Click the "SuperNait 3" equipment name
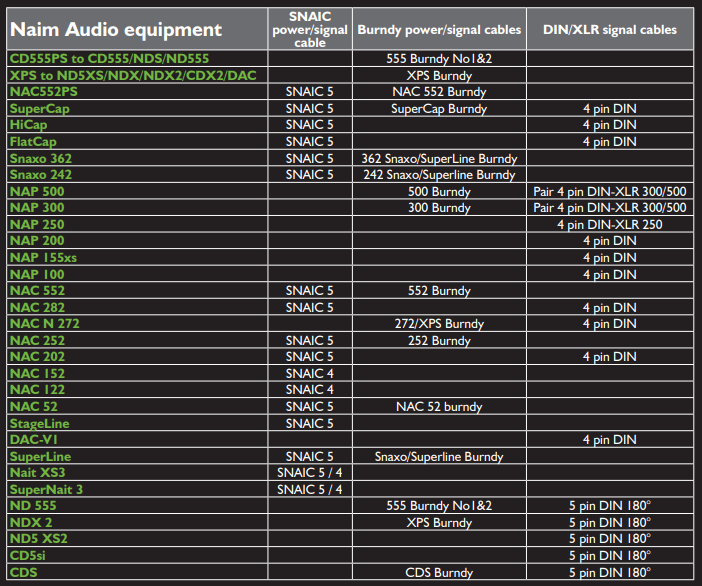 click(46, 490)
